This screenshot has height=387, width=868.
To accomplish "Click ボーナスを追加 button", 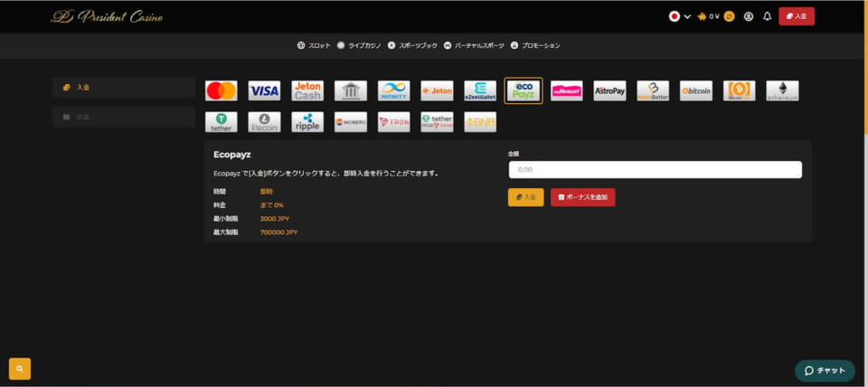I will 583,197.
